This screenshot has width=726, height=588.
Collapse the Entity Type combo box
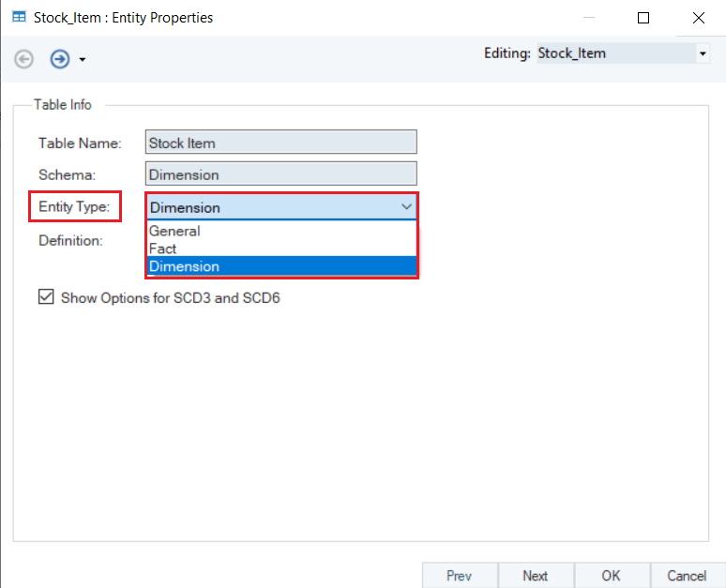(406, 206)
